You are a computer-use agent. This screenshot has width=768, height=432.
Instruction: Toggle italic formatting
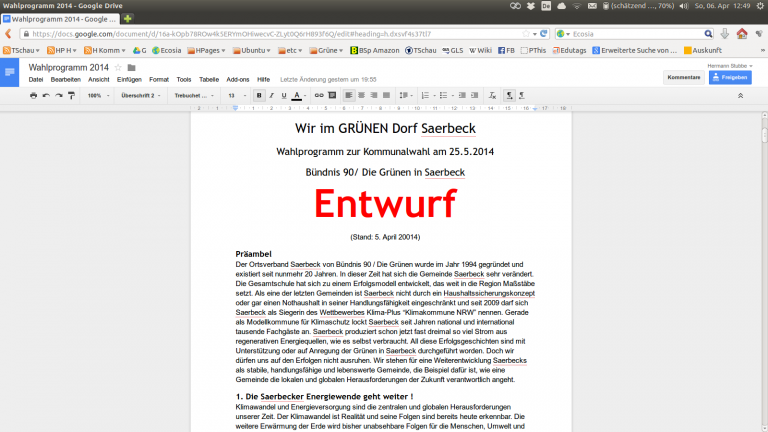271,96
